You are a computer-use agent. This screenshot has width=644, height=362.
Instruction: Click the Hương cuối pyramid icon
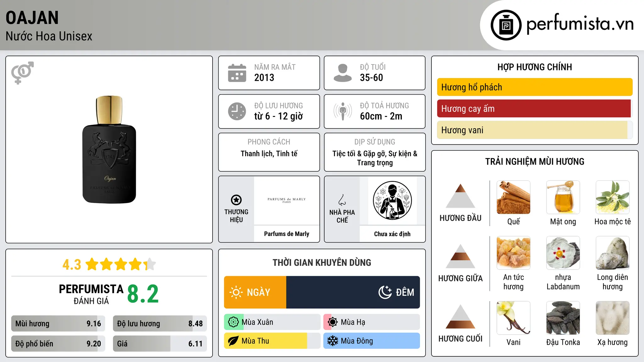click(x=460, y=316)
